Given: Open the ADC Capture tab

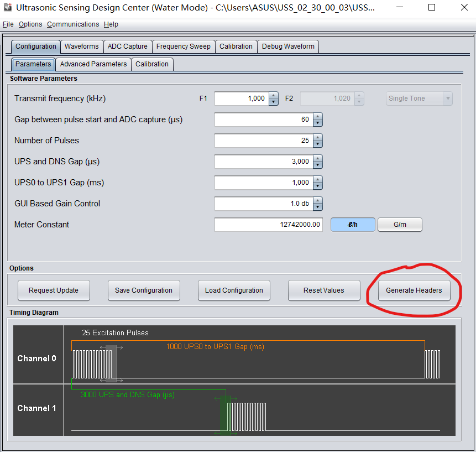Looking at the screenshot, I should click(128, 46).
